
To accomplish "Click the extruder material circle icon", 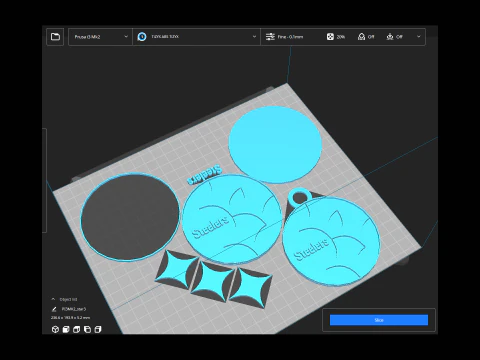I will click(x=142, y=37).
